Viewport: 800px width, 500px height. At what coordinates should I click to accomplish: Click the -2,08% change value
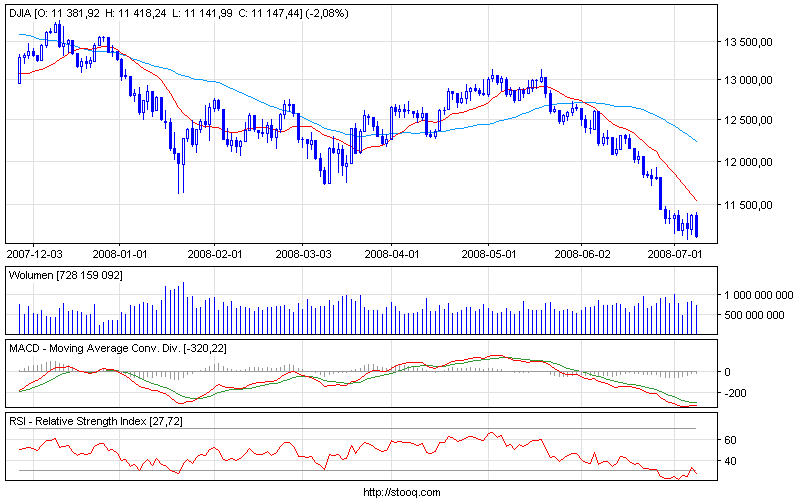327,13
